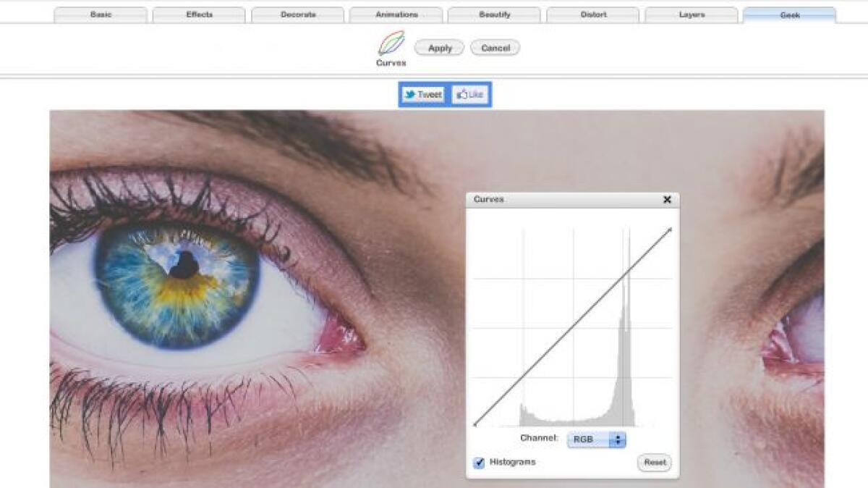Click the down arrow on the Channel stepper
Viewport: 868px width, 488px height.
(619, 442)
